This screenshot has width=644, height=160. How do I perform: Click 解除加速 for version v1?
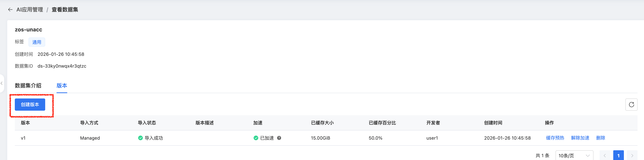580,138
